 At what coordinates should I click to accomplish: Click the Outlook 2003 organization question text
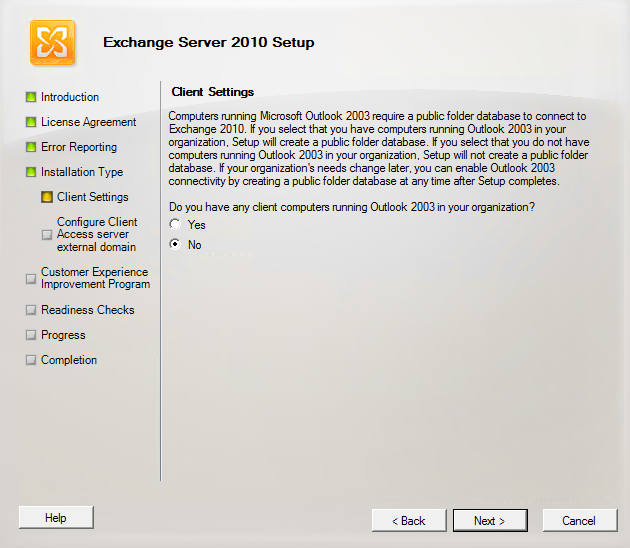click(x=352, y=207)
